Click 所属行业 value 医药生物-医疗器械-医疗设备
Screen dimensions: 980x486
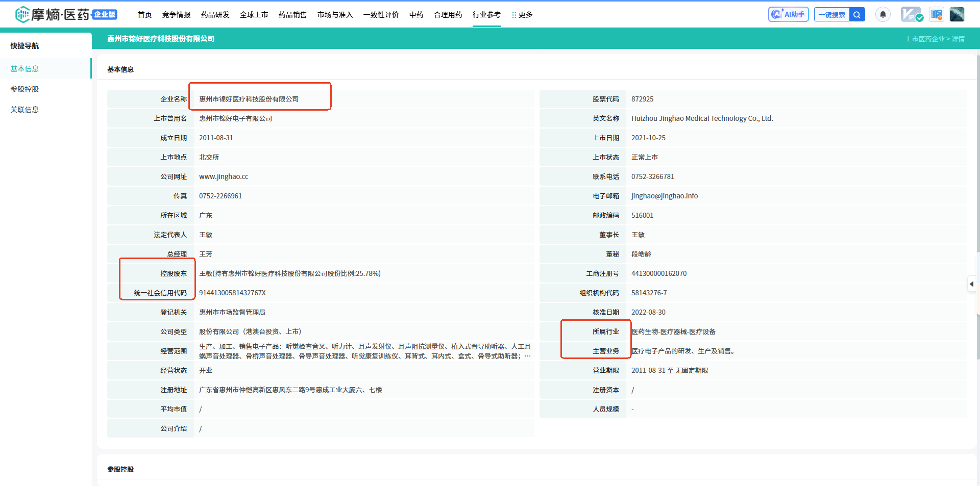(674, 331)
